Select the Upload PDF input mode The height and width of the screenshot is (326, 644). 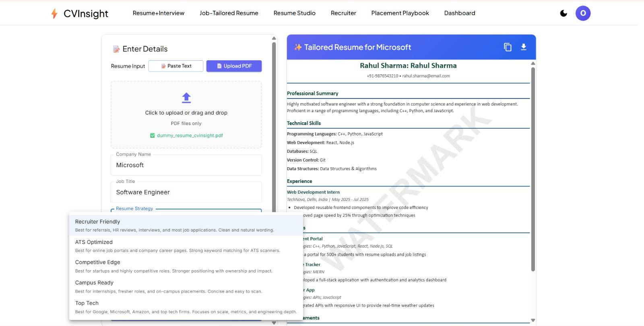(x=234, y=66)
